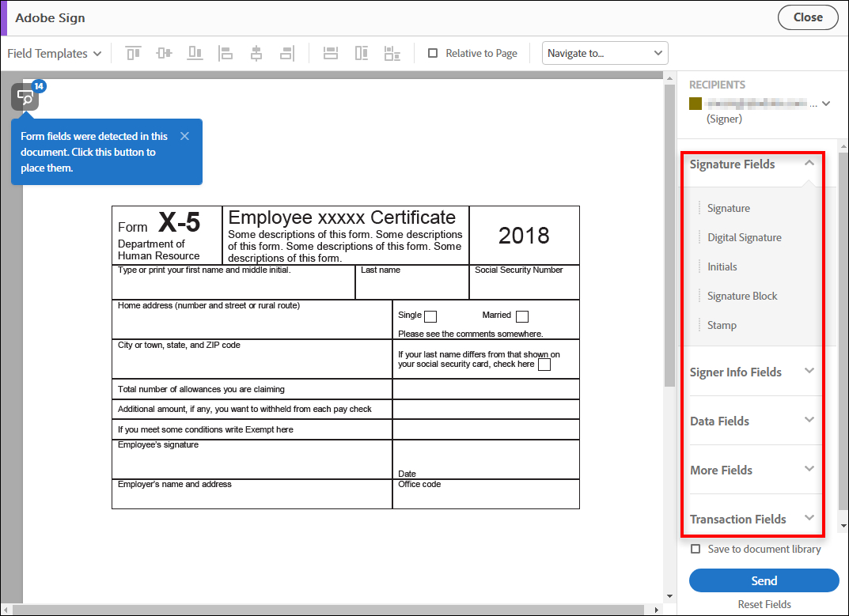Check Save to document library

point(695,549)
